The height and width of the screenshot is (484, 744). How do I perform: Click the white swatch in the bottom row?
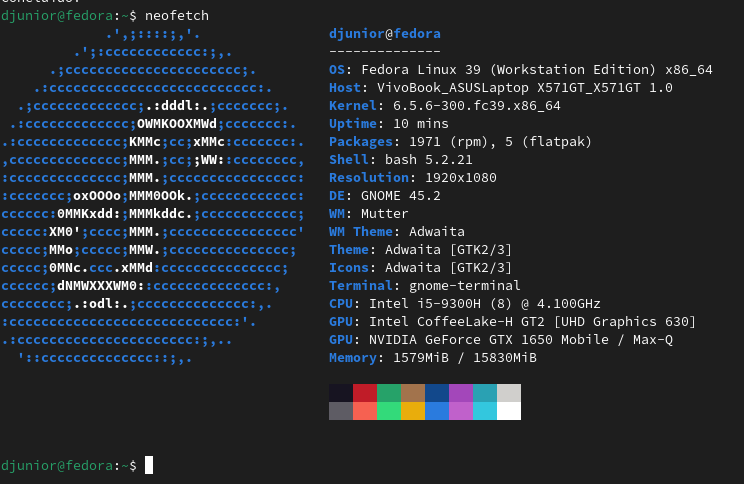point(509,411)
